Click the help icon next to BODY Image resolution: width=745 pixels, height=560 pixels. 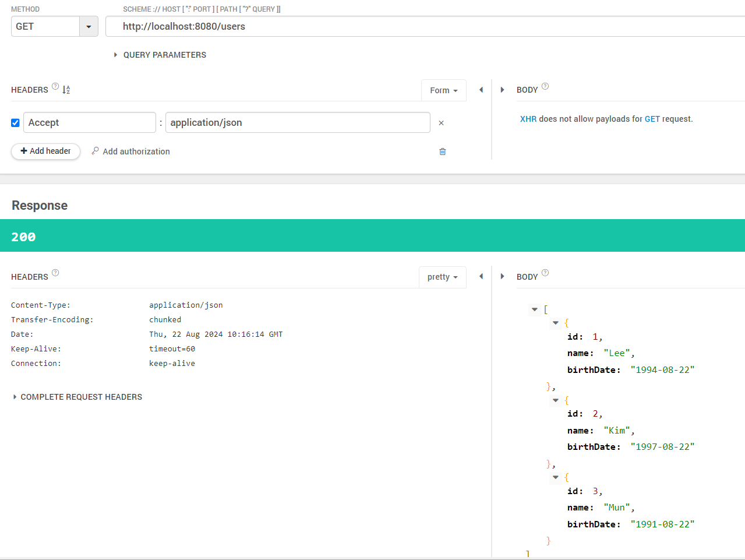tap(545, 86)
